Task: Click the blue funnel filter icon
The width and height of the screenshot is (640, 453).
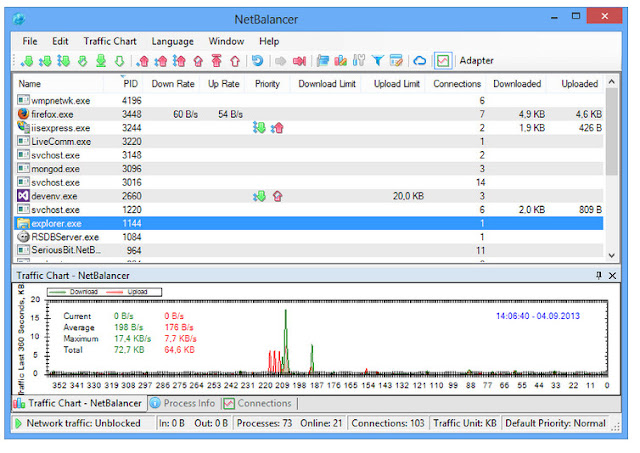Action: (378, 61)
